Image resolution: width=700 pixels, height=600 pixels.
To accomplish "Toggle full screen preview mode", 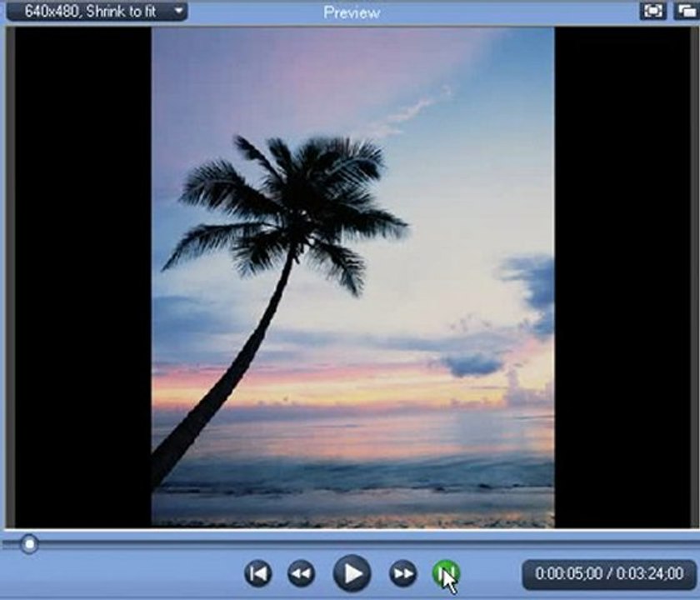I will click(x=652, y=11).
